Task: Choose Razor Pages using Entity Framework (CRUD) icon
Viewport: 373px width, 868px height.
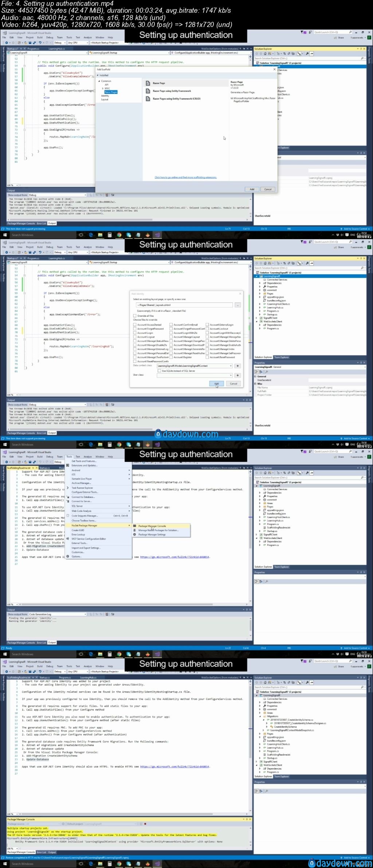Action: [x=148, y=98]
